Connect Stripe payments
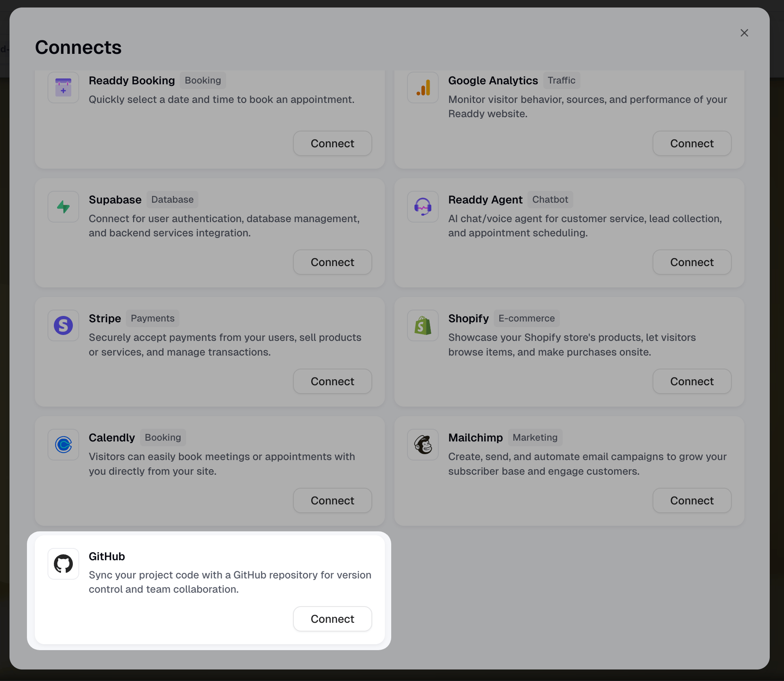784x681 pixels. [x=333, y=381]
